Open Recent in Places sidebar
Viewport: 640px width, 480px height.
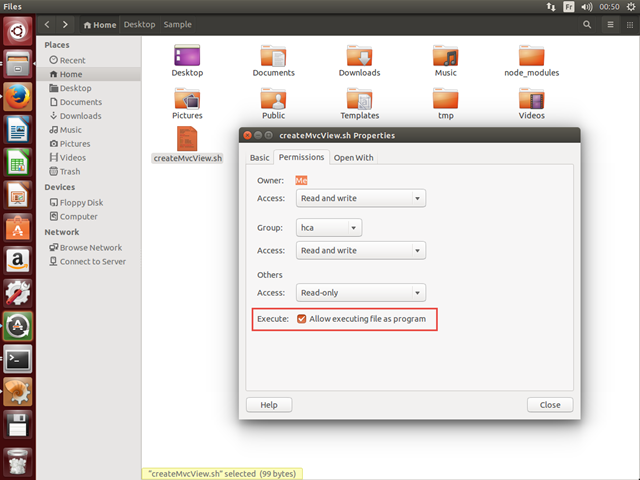pos(89,60)
